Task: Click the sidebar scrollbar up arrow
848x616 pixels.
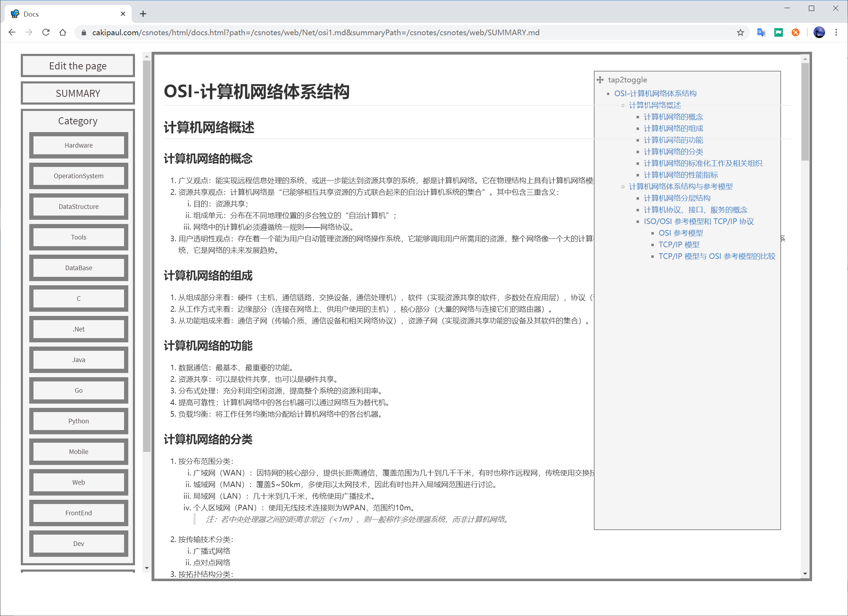Action: pos(147,56)
